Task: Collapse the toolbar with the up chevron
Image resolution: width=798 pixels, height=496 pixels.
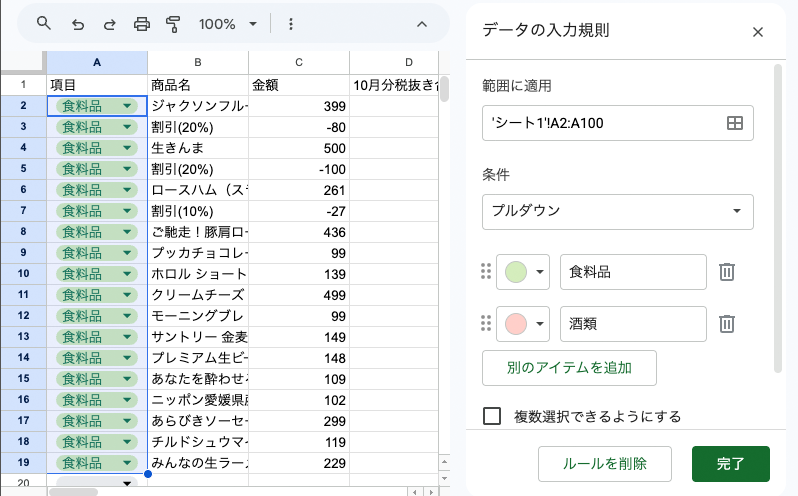Action: point(421,24)
